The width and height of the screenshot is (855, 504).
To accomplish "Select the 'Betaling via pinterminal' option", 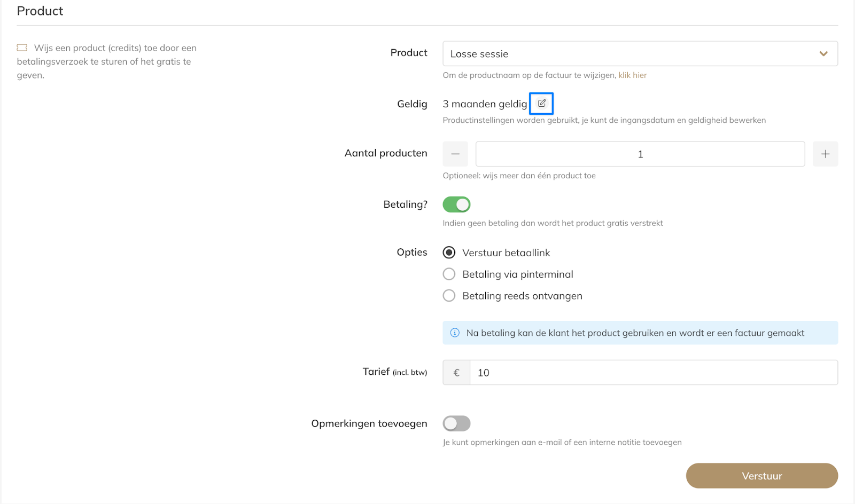I will point(449,274).
